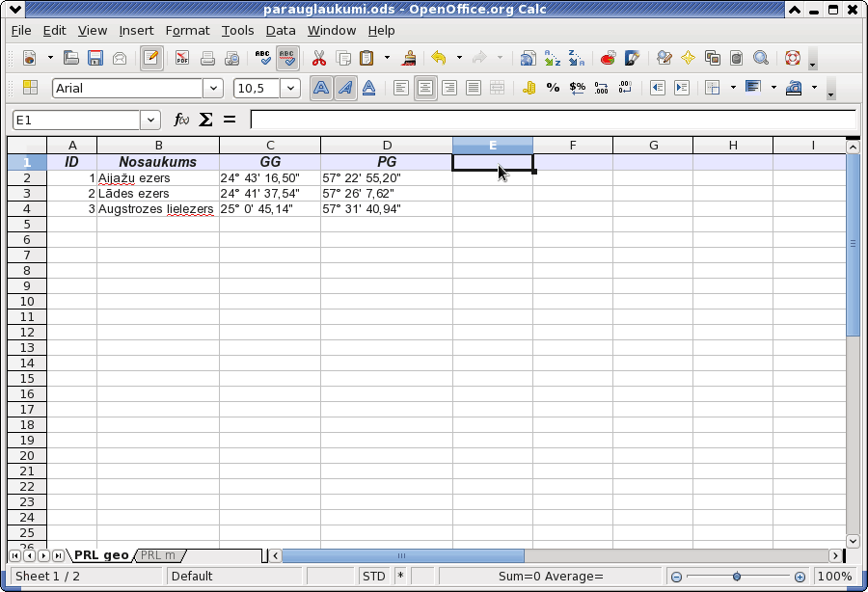Align cell content right

click(448, 88)
